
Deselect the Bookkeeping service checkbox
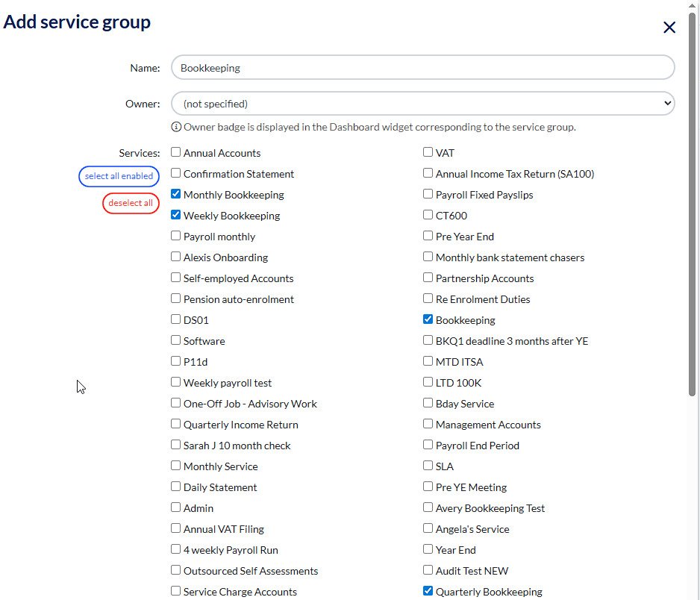tap(428, 319)
